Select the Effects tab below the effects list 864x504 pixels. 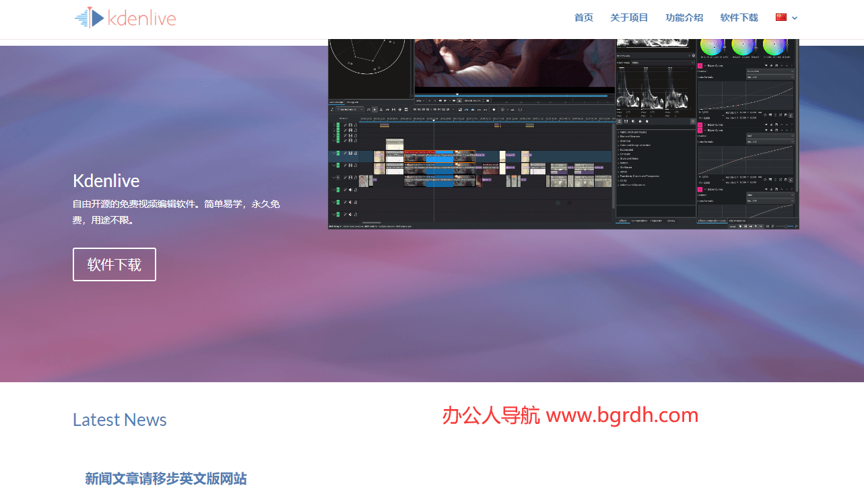624,221
